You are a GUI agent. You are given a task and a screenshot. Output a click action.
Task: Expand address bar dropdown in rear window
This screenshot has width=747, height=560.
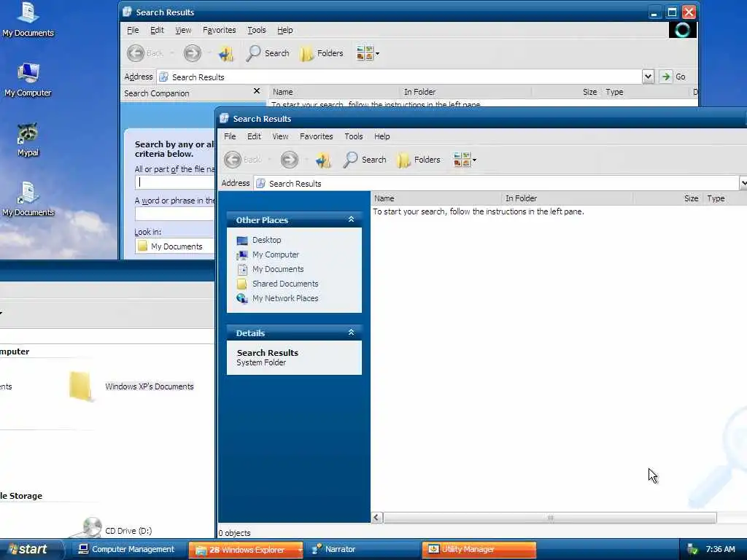(648, 77)
